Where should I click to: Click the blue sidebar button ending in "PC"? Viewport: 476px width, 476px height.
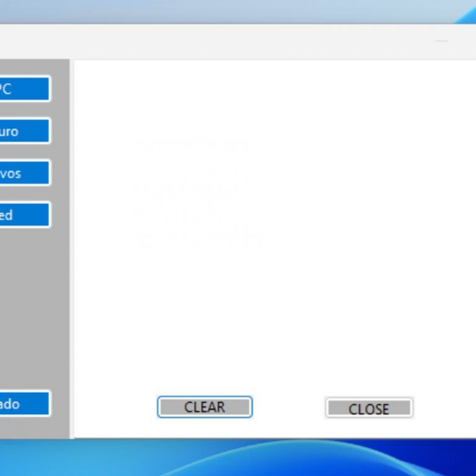(24, 89)
